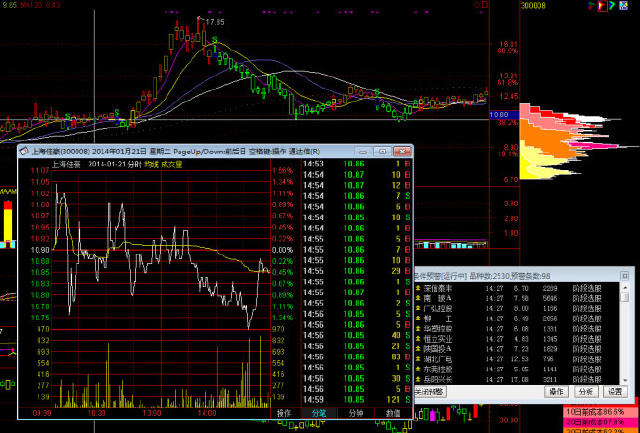Click the 设置 button in the alert panel
Screen dimensions: 640x433
coord(615,392)
